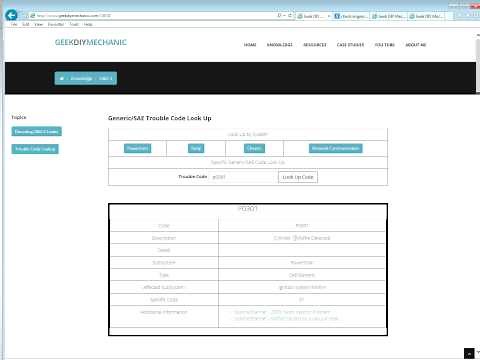Click the Generic/SAE Trouble Code Look Up heading
This screenshot has width=480, height=360.
click(160, 118)
